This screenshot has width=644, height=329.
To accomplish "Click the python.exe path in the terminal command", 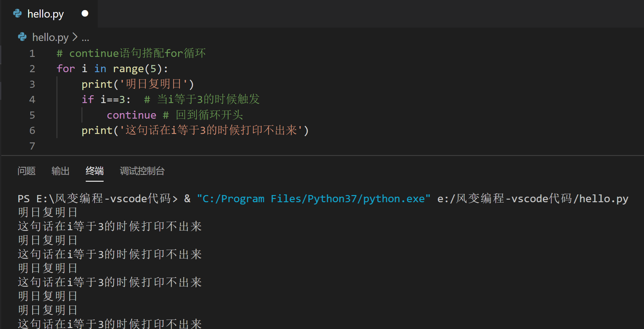I will [x=314, y=199].
